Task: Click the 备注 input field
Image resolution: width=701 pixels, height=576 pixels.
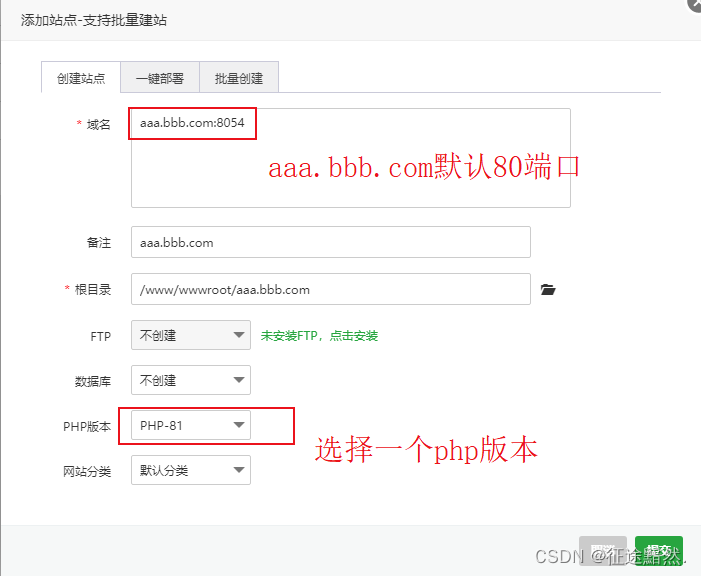Action: point(331,242)
